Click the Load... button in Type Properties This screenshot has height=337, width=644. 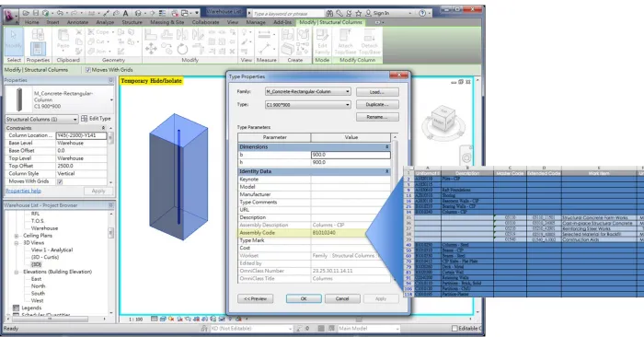(x=377, y=92)
